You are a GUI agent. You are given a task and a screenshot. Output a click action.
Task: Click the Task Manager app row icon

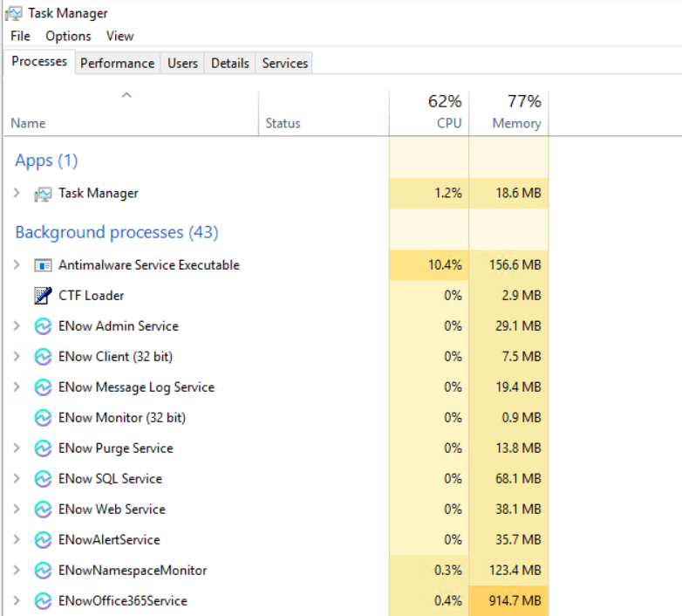(43, 194)
